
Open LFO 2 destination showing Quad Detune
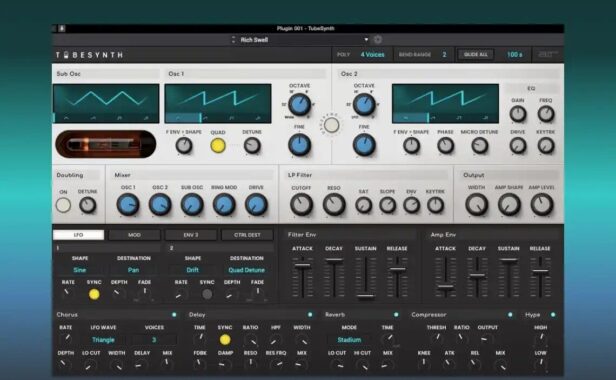(247, 270)
